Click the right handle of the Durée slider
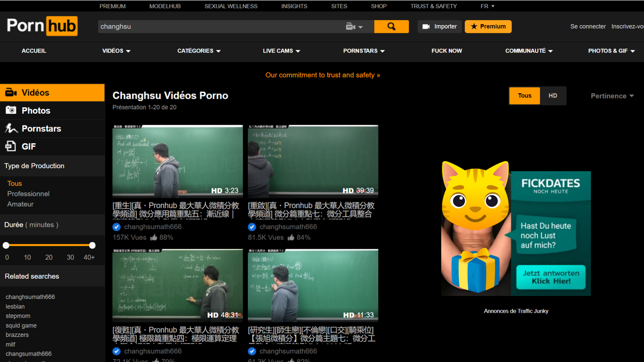The width and height of the screenshot is (644, 362). click(92, 245)
